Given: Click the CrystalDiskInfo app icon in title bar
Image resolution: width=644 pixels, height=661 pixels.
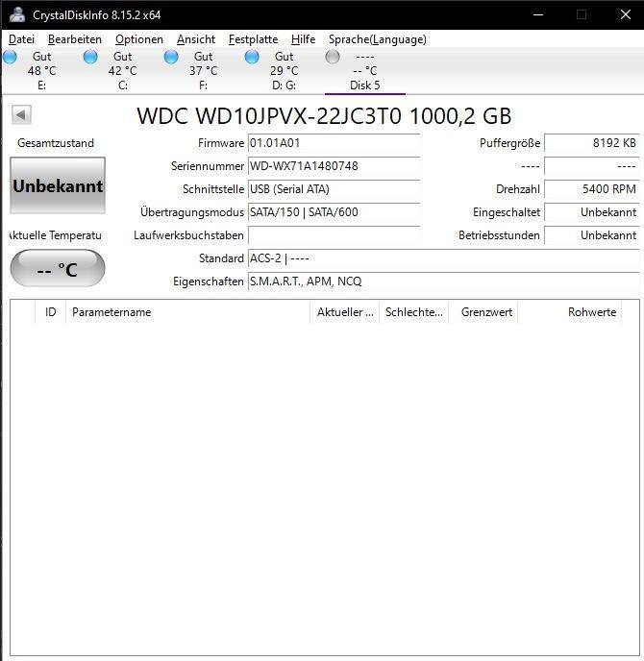Looking at the screenshot, I should [17, 14].
